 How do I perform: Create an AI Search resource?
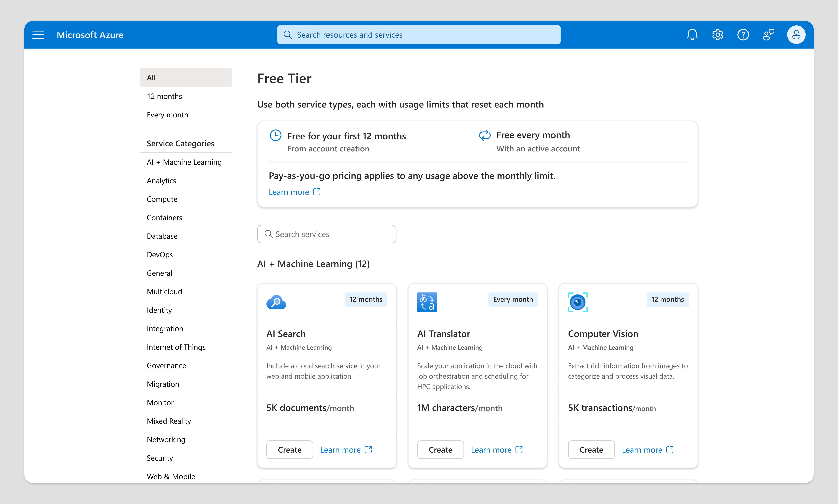pyautogui.click(x=290, y=450)
